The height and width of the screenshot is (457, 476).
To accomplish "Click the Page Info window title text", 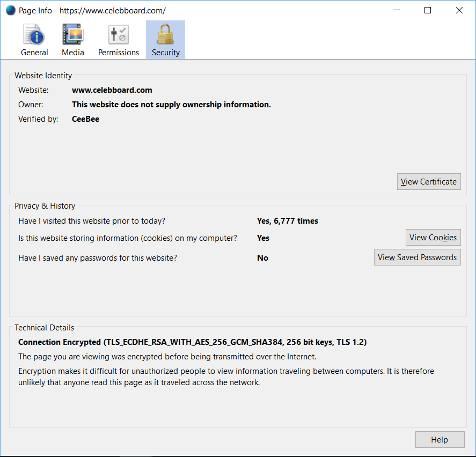I will pyautogui.click(x=92, y=11).
